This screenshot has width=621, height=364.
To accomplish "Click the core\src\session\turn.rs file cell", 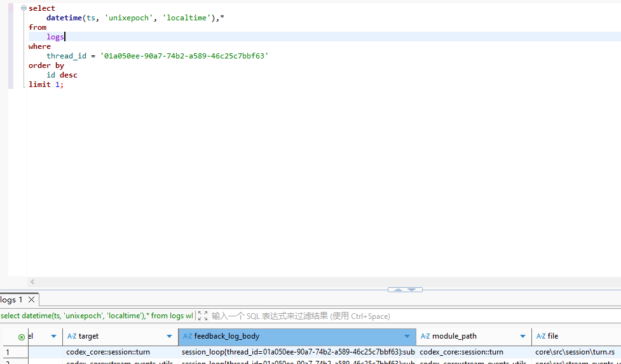I will [x=577, y=352].
